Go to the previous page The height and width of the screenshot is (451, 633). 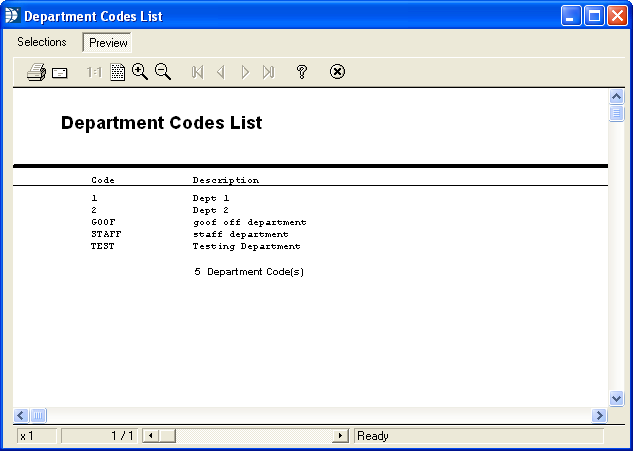click(220, 72)
